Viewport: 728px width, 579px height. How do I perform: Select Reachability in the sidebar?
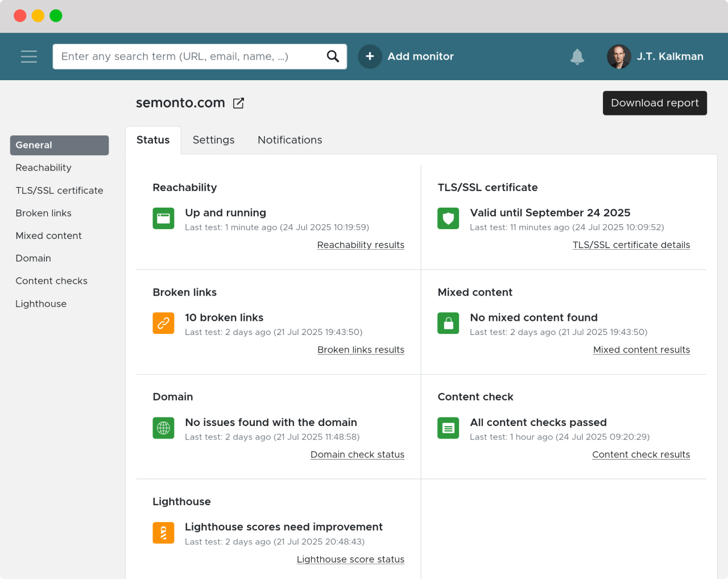[44, 168]
